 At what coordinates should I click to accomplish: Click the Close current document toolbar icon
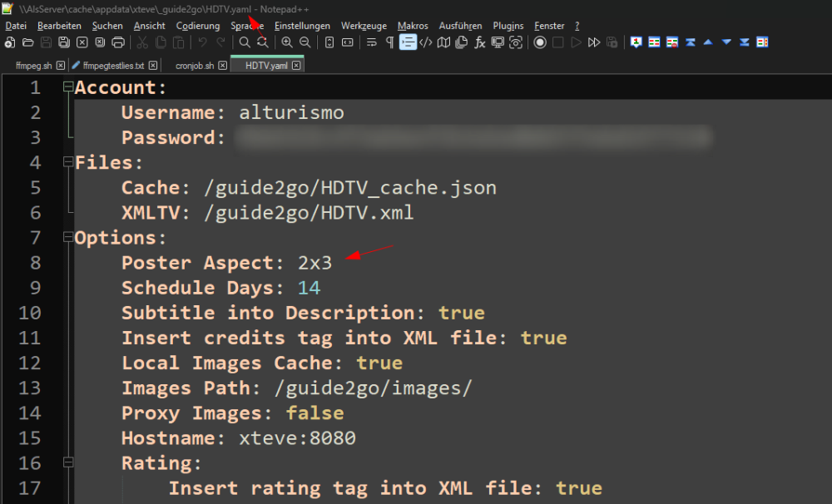click(82, 42)
